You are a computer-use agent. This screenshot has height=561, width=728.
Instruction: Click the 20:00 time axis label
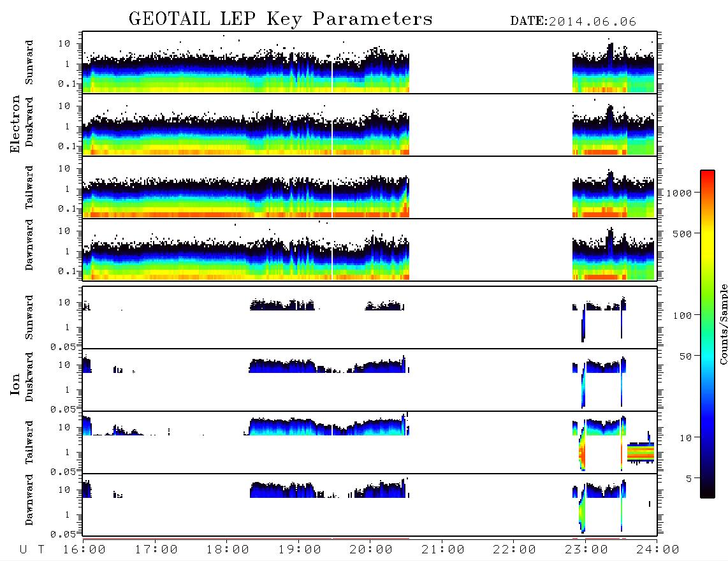(371, 550)
